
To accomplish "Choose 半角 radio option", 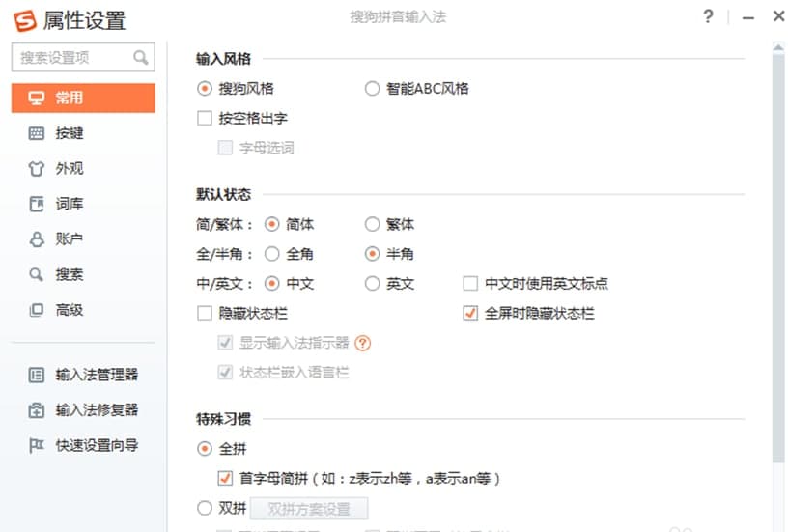I will 372,254.
